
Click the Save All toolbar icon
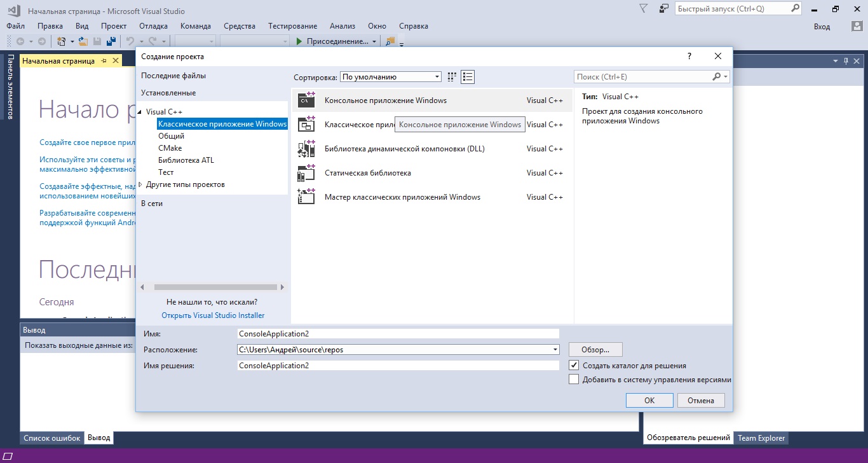click(111, 41)
